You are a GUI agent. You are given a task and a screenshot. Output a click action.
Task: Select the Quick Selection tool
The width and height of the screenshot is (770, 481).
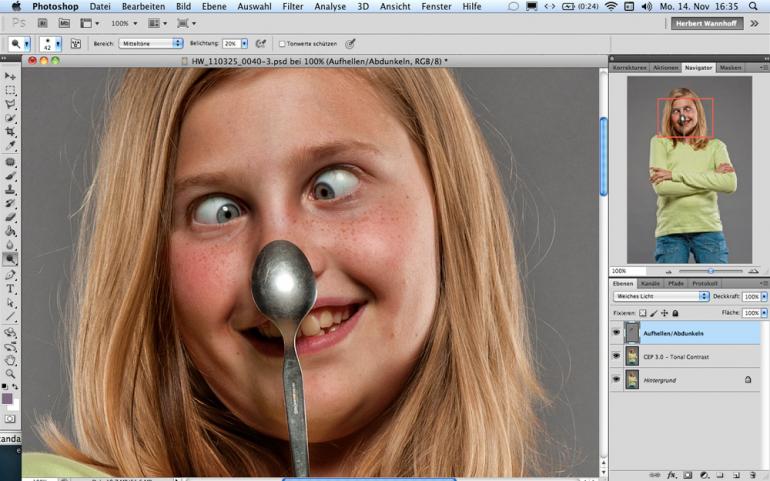coord(10,118)
